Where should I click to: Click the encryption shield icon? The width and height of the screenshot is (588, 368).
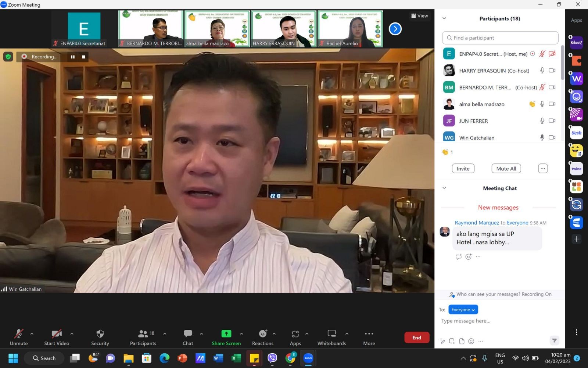click(8, 57)
